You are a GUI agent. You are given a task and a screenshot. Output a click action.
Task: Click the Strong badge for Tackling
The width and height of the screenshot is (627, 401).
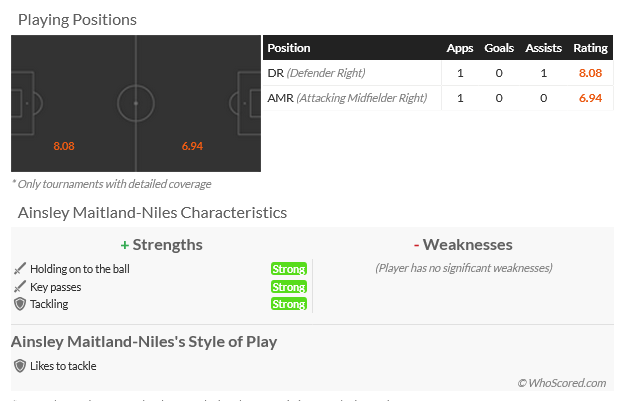tap(289, 304)
